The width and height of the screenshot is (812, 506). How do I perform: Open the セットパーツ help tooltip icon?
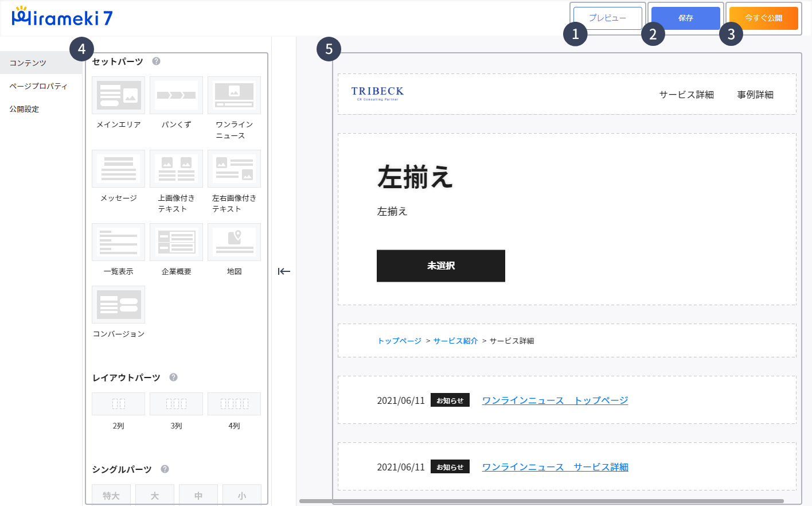[x=155, y=61]
